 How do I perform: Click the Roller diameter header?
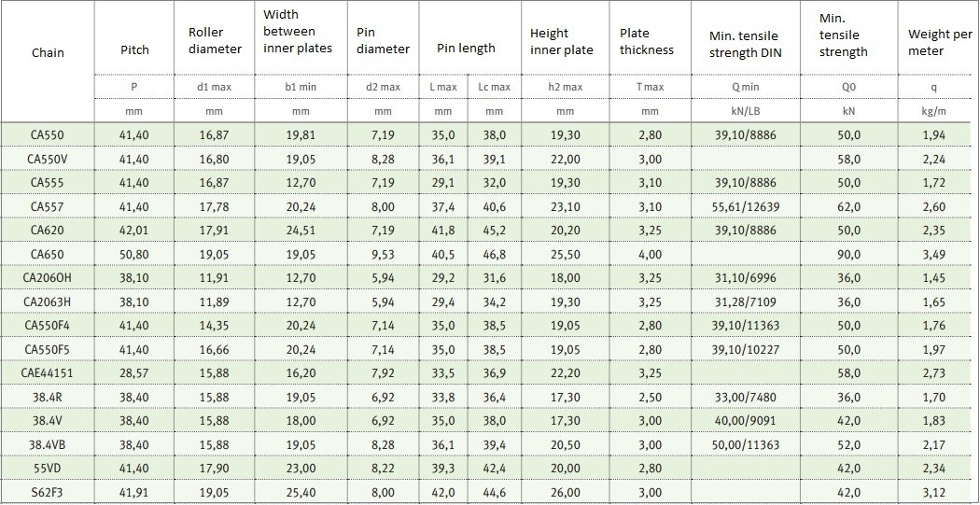215,41
